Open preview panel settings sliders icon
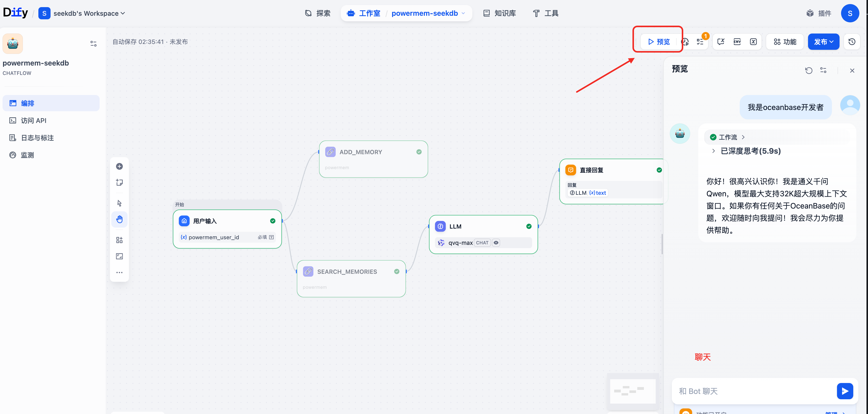 tap(823, 70)
